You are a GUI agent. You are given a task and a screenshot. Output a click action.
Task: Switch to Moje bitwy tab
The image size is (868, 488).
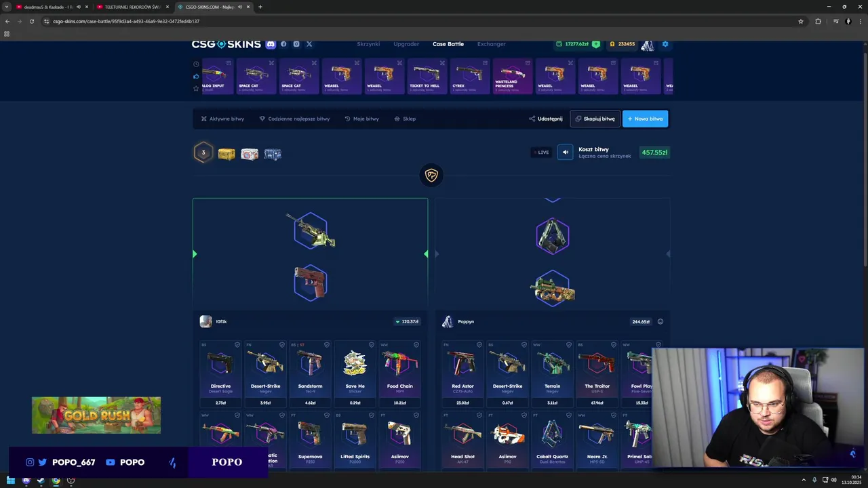[361, 119]
